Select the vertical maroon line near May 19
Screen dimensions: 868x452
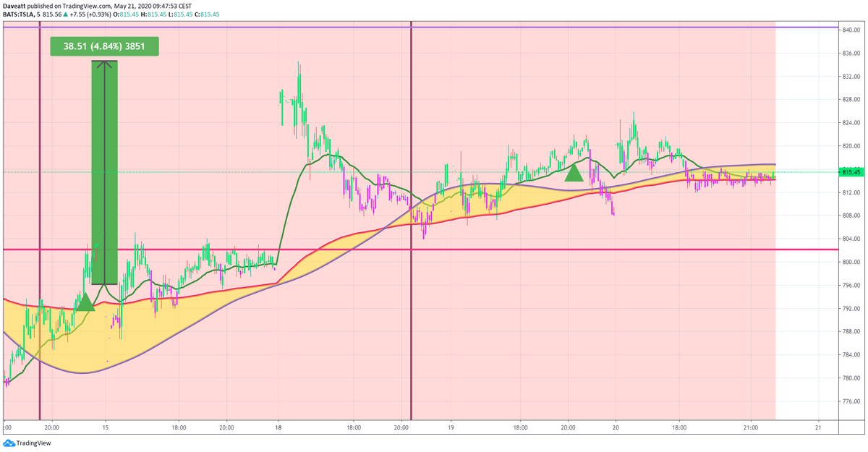pos(411,217)
